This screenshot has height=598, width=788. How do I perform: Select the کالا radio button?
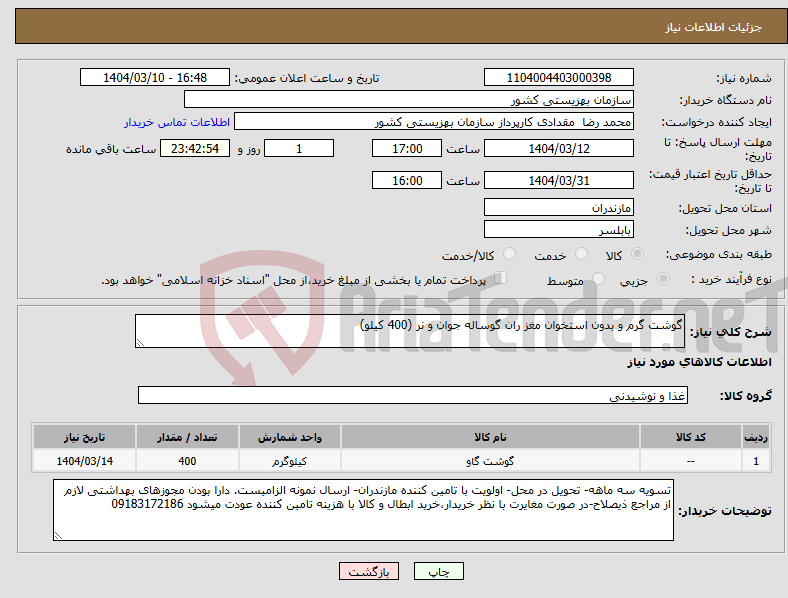(637, 254)
